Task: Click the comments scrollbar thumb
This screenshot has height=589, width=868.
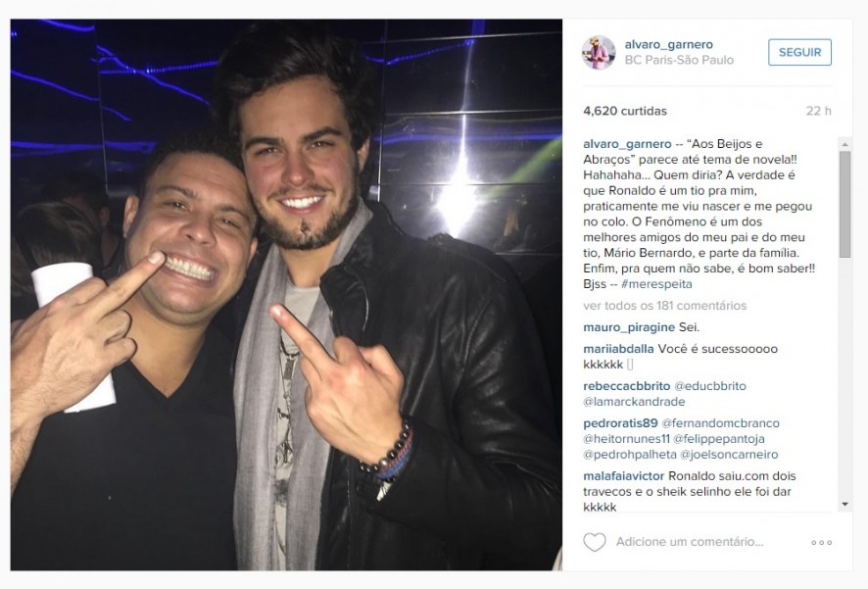Action: (x=844, y=204)
